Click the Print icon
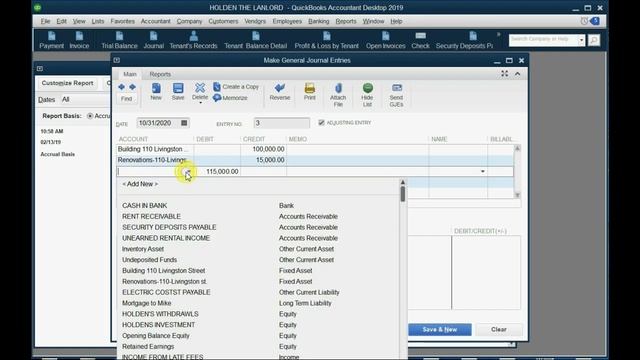The width and height of the screenshot is (640, 360). pyautogui.click(x=310, y=91)
